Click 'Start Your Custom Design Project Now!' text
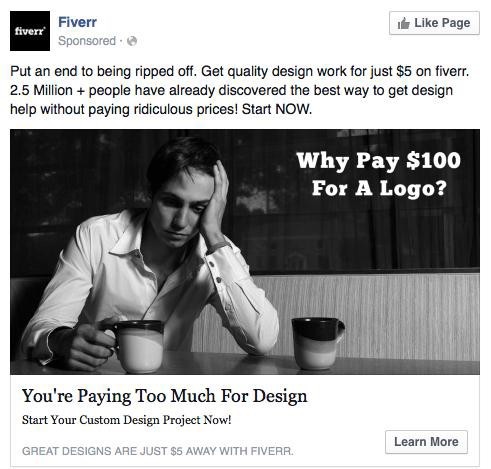The height and width of the screenshot is (469, 491). 127,420
